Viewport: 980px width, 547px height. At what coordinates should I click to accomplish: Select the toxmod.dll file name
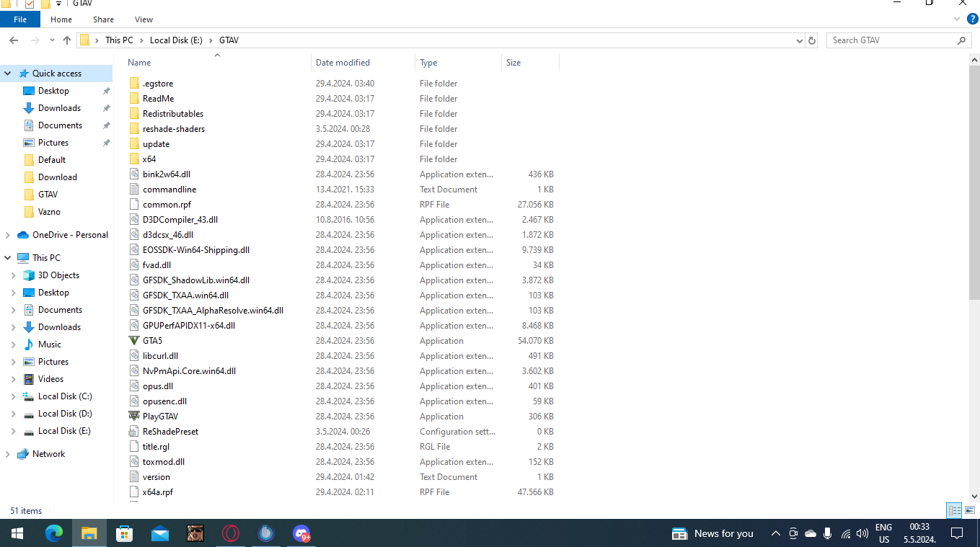point(164,462)
